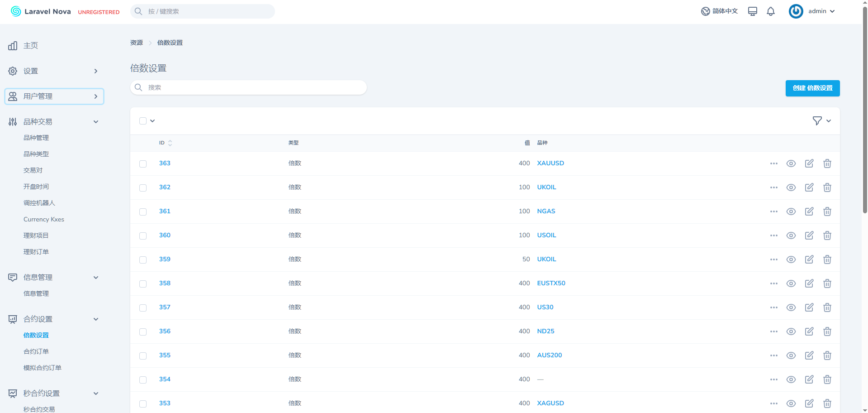Switch language via 简体中文 selector
Viewport: 868px width, 413px height.
(x=719, y=11)
